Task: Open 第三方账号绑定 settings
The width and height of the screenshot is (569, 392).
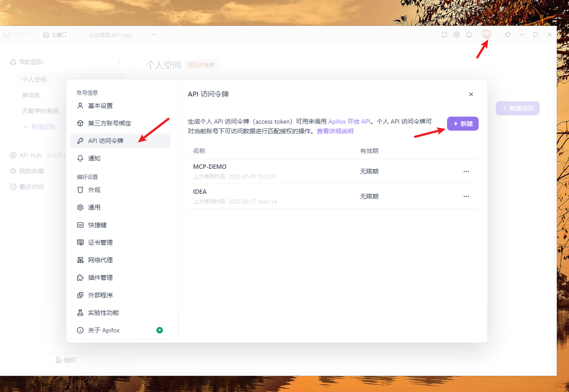Action: 109,123
